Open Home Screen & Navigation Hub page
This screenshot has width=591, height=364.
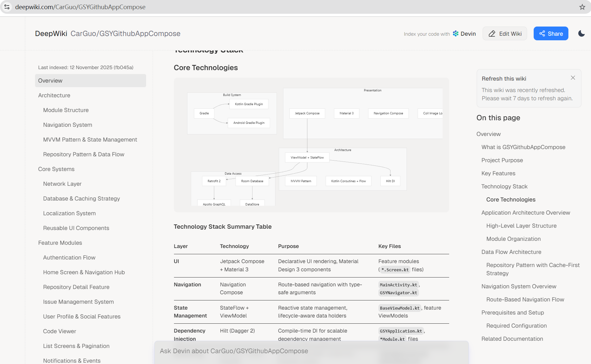coord(84,272)
